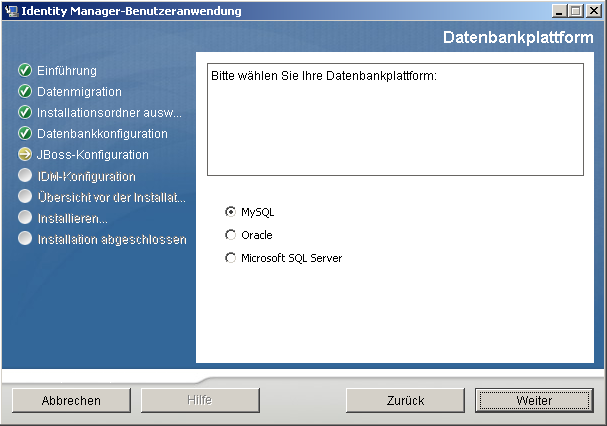607x426 pixels.
Task: Click the window title Identity Manager-Benutzeranwendung
Action: 131,11
